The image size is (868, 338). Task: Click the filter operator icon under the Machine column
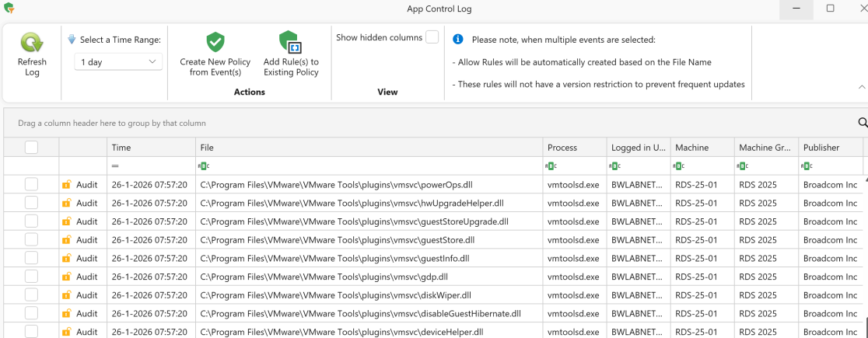tap(680, 166)
